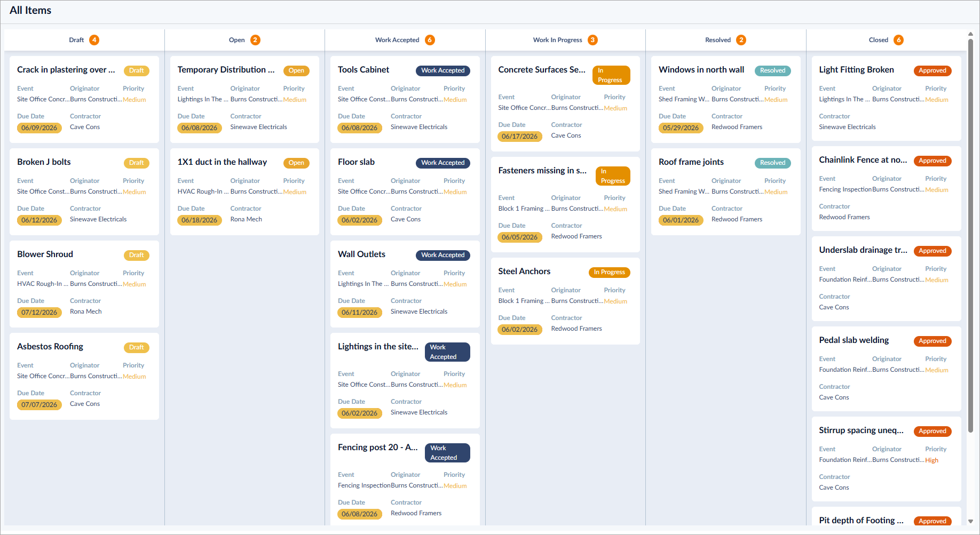Select the Work Accepted column header
The height and width of the screenshot is (535, 980).
click(x=405, y=40)
